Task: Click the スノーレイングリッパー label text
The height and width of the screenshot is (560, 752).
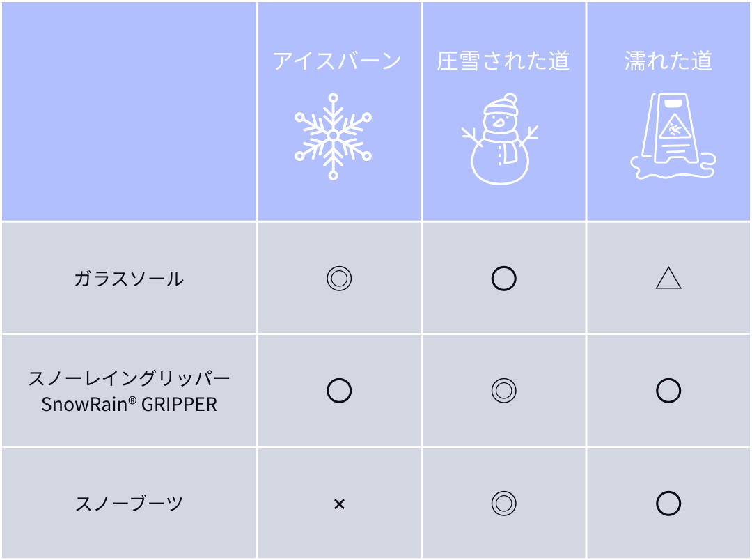Action: click(129, 379)
